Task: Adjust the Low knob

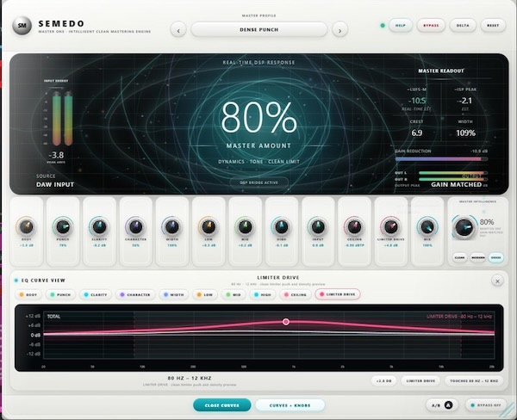Action: tap(209, 226)
